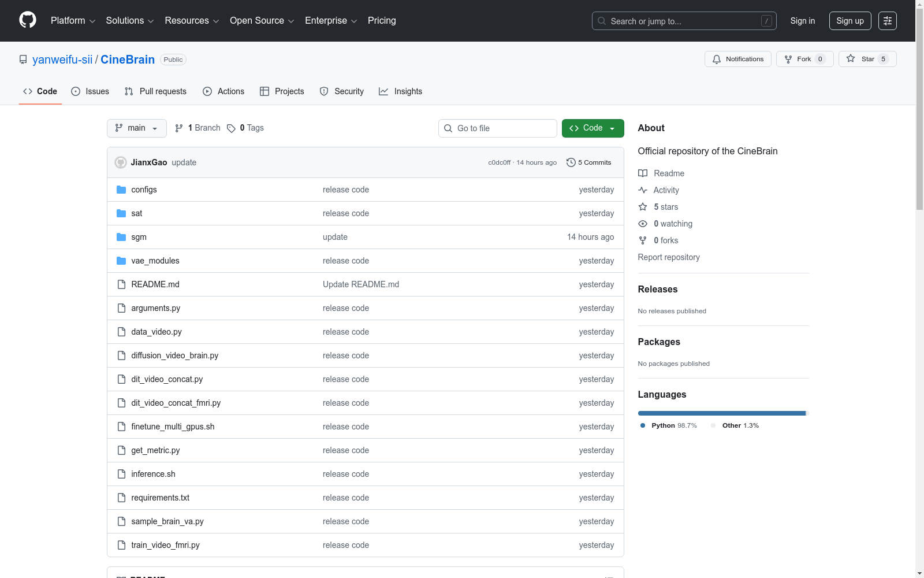Viewport: 924px width, 578px height.
Task: Click the commits history clock icon
Action: click(x=571, y=162)
